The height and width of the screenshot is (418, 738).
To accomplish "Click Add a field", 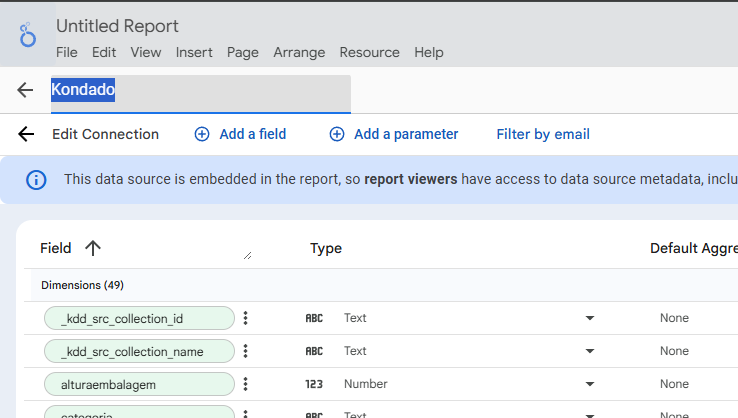I will tap(253, 134).
